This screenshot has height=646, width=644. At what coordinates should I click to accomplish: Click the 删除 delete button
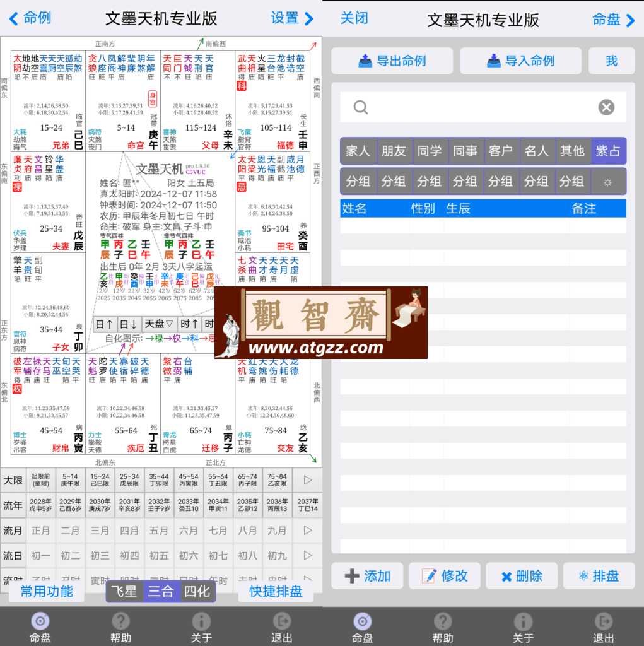(x=522, y=575)
